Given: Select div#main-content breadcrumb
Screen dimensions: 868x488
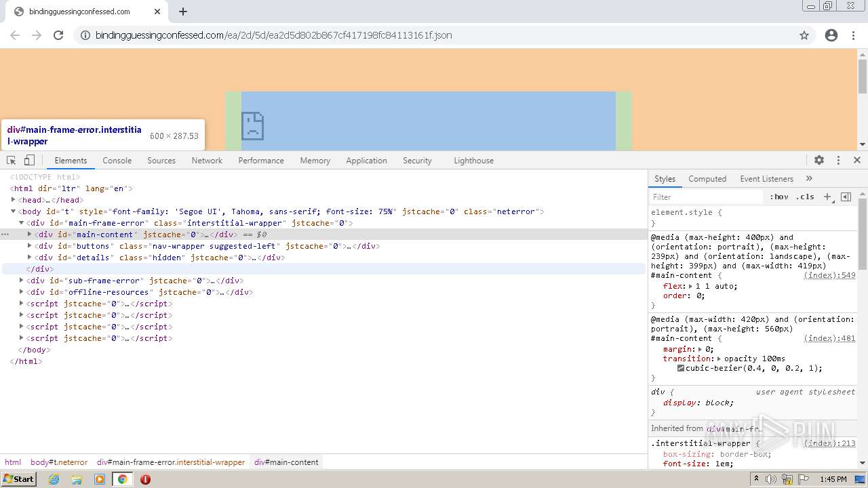Looking at the screenshot, I should [286, 462].
